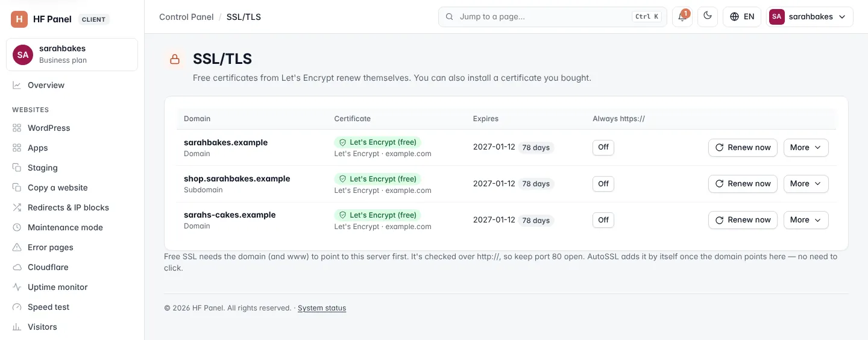Go to WordPress in sidebar
Screen dimensions: 868x340
click(x=72, y=128)
